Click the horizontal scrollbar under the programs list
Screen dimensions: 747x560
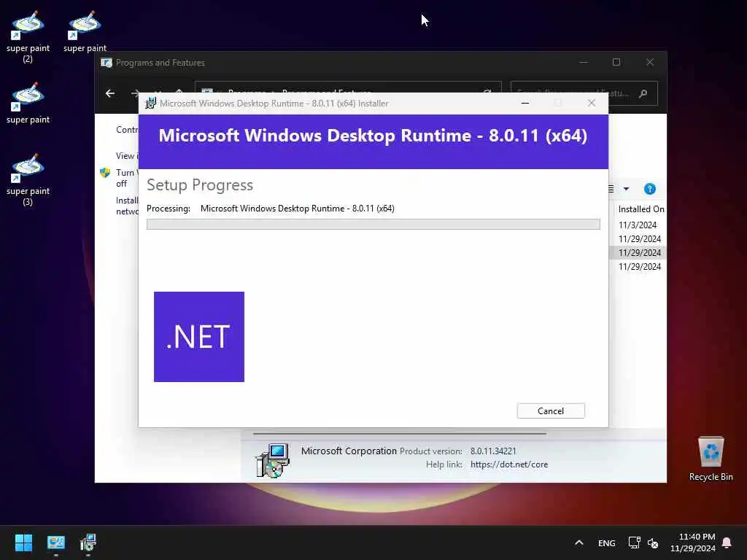pos(399,434)
